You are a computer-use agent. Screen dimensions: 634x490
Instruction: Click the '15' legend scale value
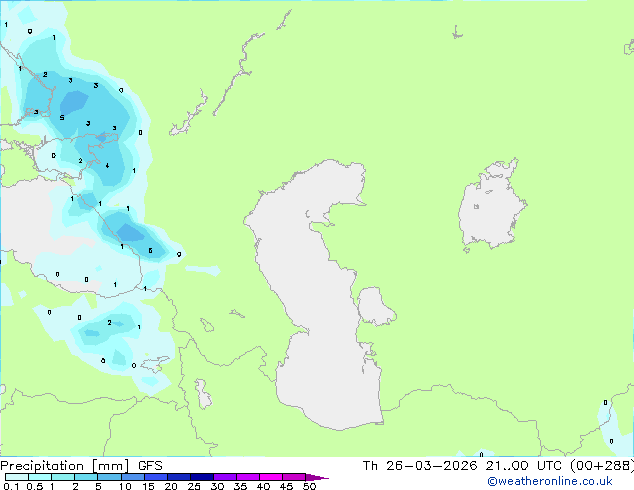pos(148,486)
